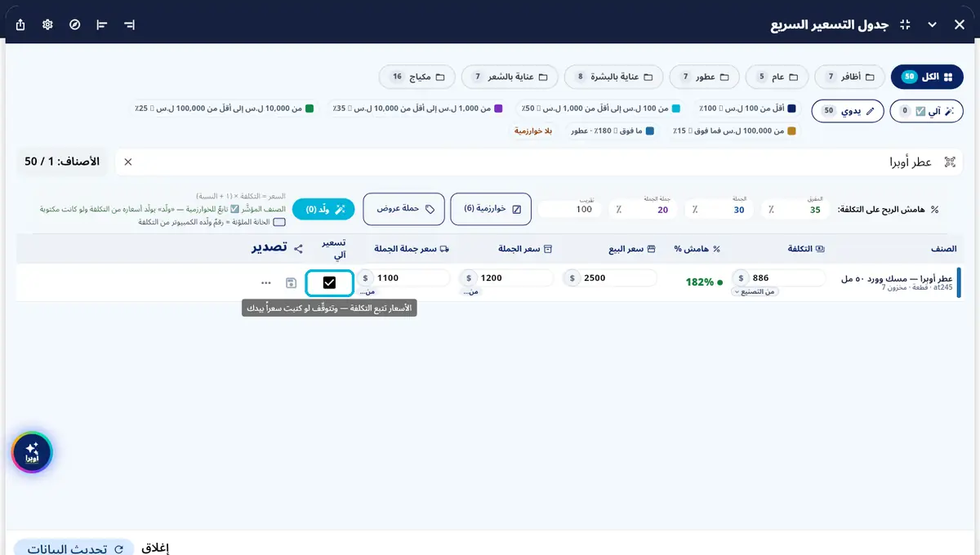Click the exit-fullscreen arrows icon in the title bar
Image resolution: width=980 pixels, height=555 pixels.
(x=905, y=24)
